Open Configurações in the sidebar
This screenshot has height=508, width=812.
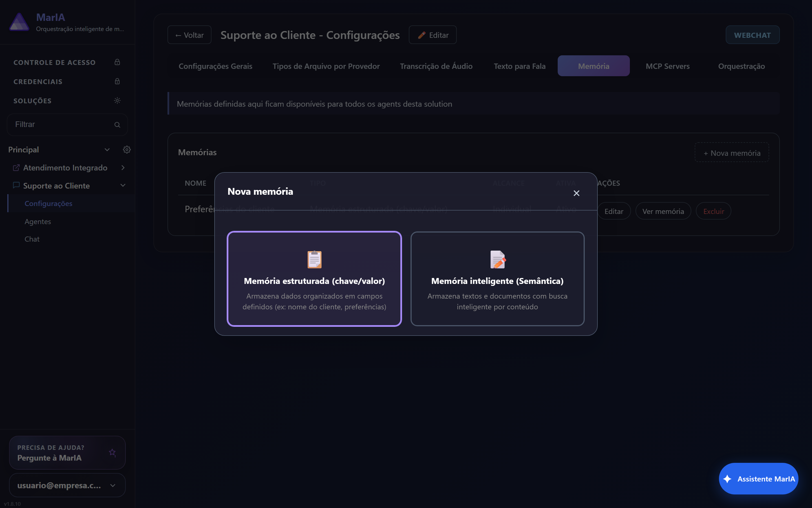pyautogui.click(x=71, y=203)
